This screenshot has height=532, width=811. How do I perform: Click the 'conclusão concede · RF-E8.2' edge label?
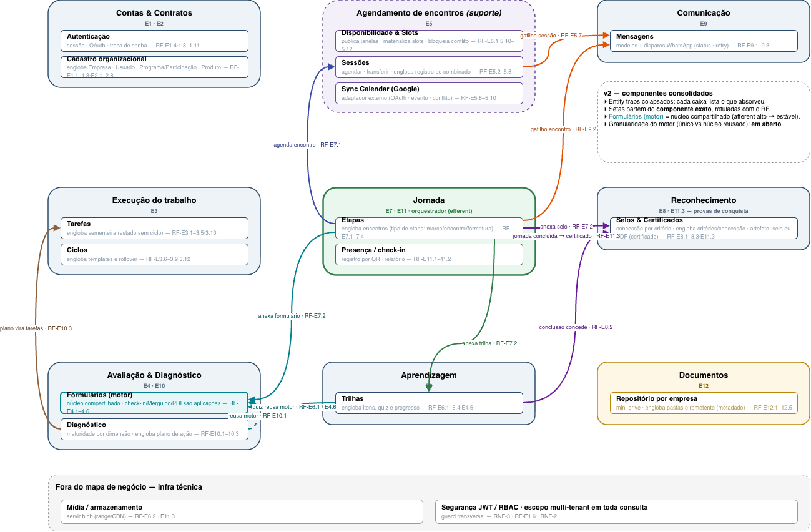tap(576, 327)
